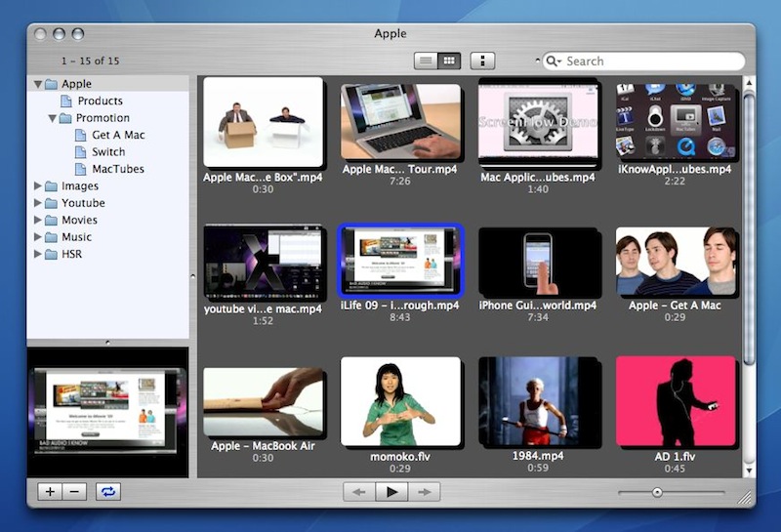This screenshot has width=781, height=532.
Task: Click in the Search field
Action: click(649, 61)
